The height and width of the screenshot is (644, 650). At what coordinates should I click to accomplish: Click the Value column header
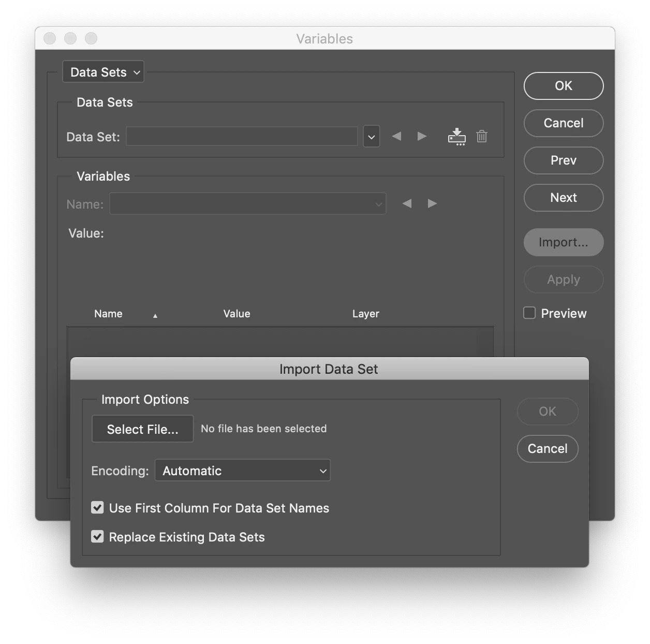coord(237,314)
